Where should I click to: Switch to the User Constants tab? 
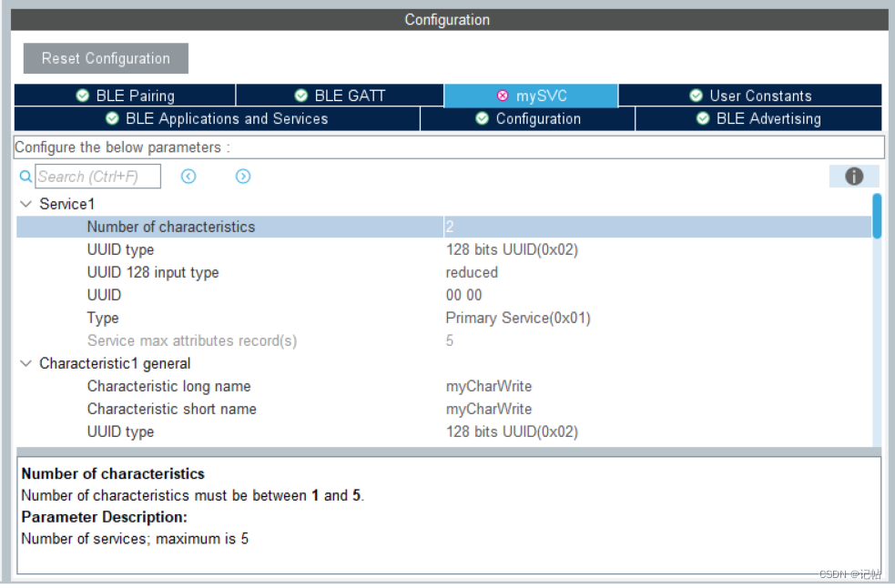[750, 96]
